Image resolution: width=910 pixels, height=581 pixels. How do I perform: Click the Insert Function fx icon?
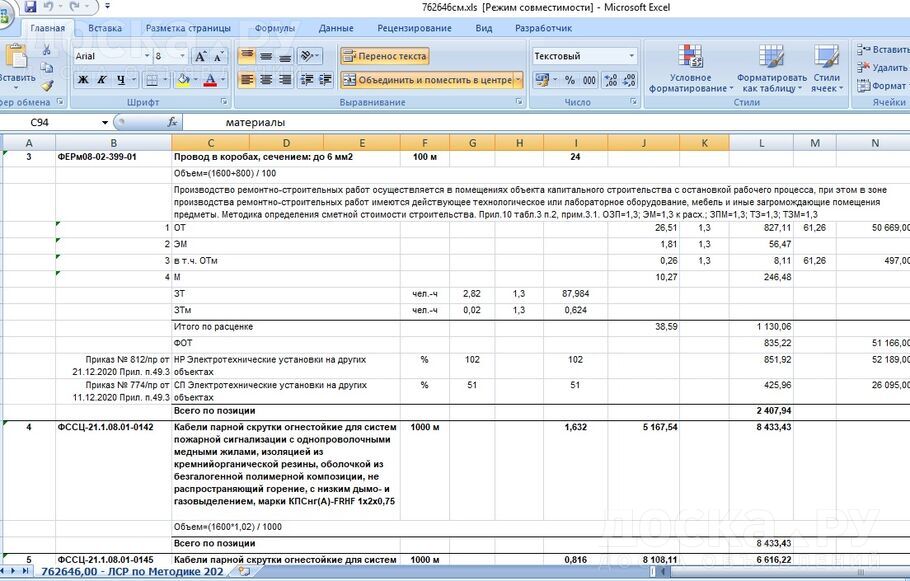click(173, 122)
